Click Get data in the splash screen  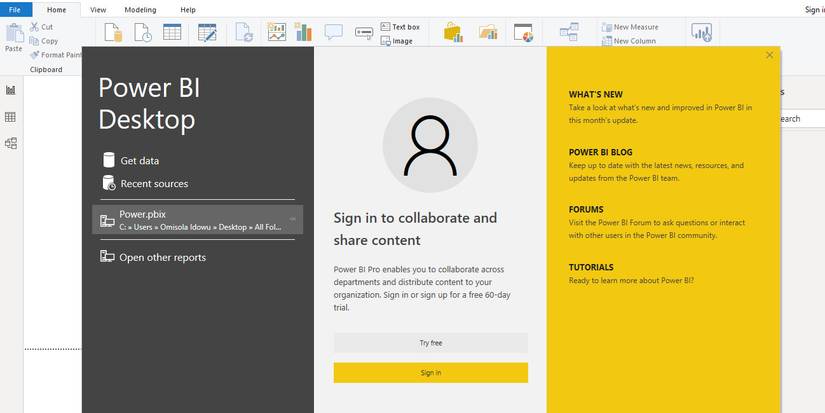[x=131, y=160]
